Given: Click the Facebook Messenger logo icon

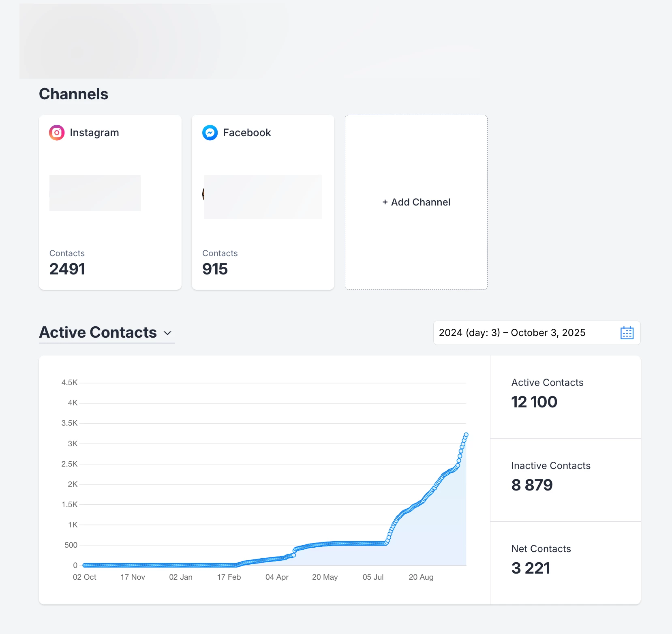Looking at the screenshot, I should point(210,133).
